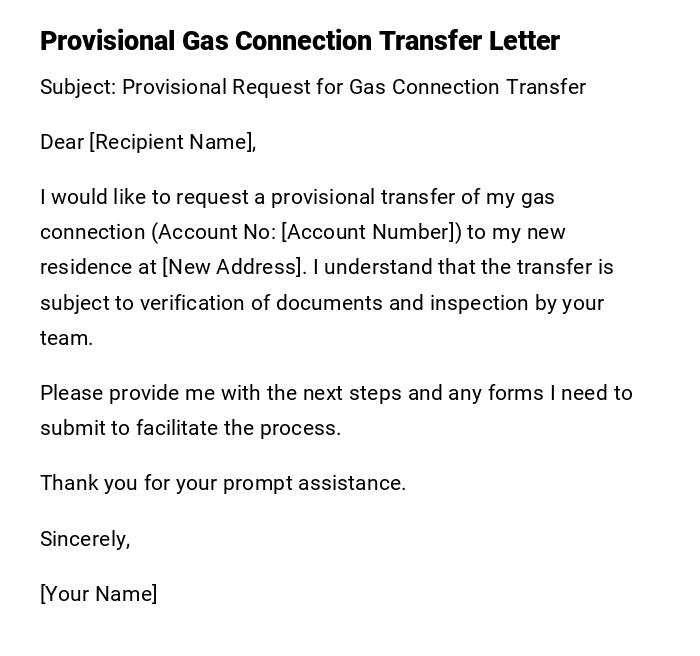700x656 pixels.
Task: Place the cursor on the word 'team.'
Action: [x=66, y=338]
